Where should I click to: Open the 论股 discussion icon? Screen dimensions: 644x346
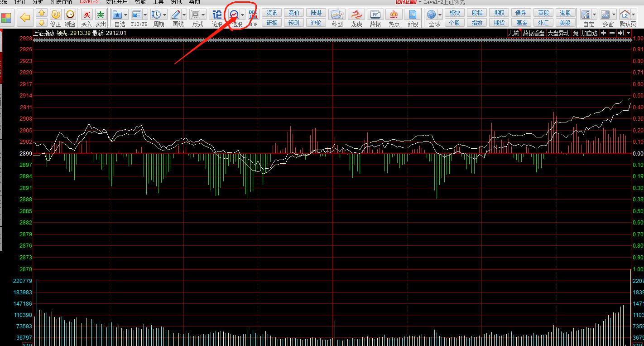[217, 15]
